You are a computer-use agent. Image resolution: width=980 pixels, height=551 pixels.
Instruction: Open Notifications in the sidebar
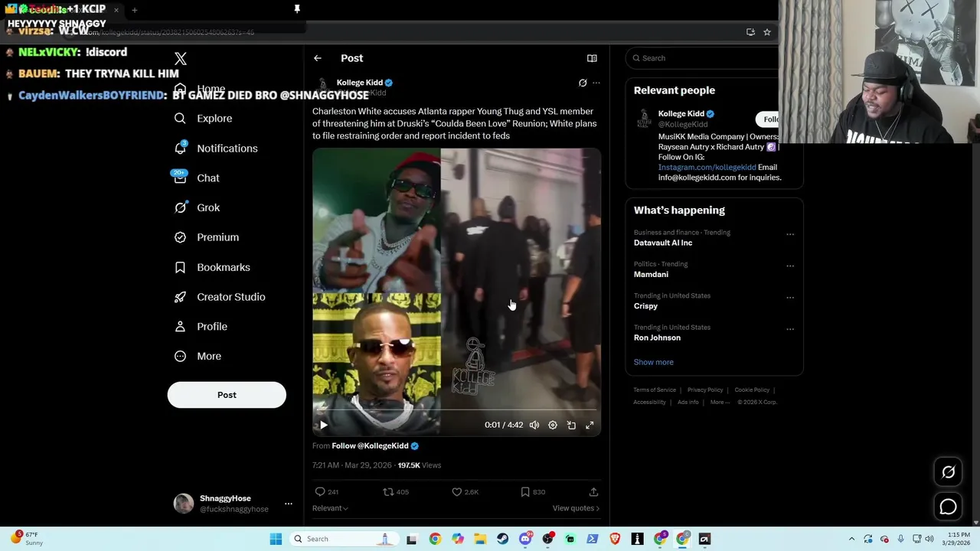[215, 148]
